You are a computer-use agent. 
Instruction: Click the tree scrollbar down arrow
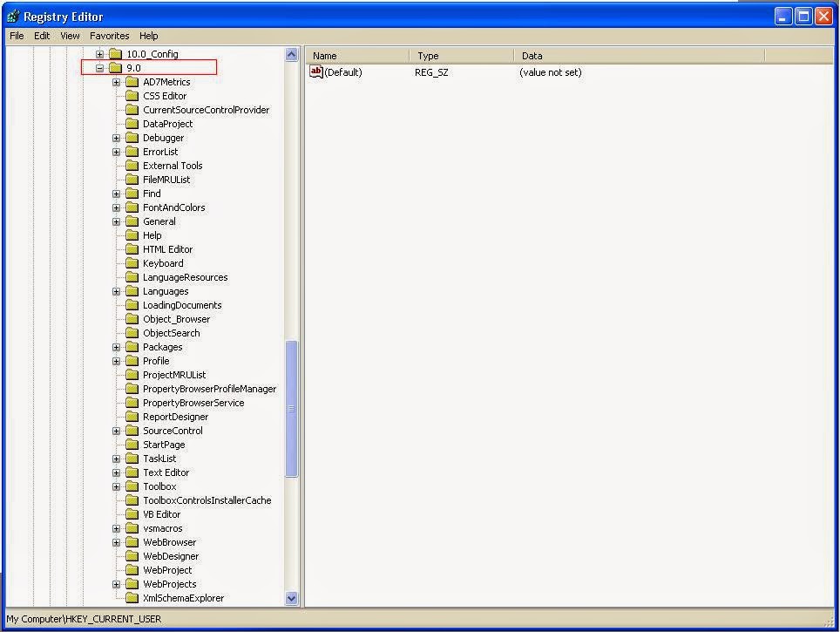[291, 598]
